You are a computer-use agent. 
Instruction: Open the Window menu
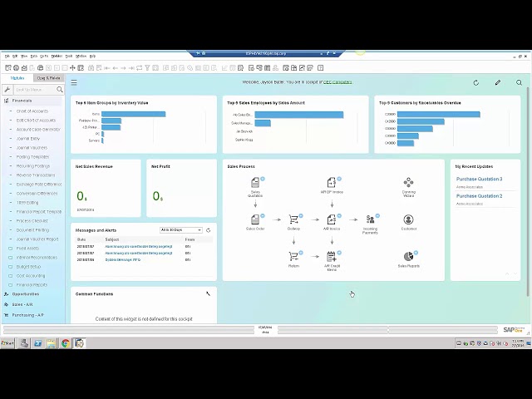(81, 56)
